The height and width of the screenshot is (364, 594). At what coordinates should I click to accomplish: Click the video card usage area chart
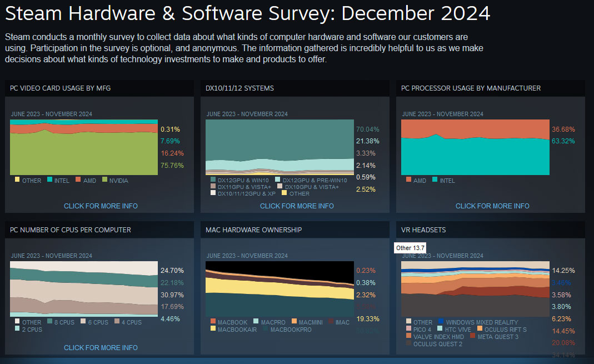pyautogui.click(x=84, y=147)
